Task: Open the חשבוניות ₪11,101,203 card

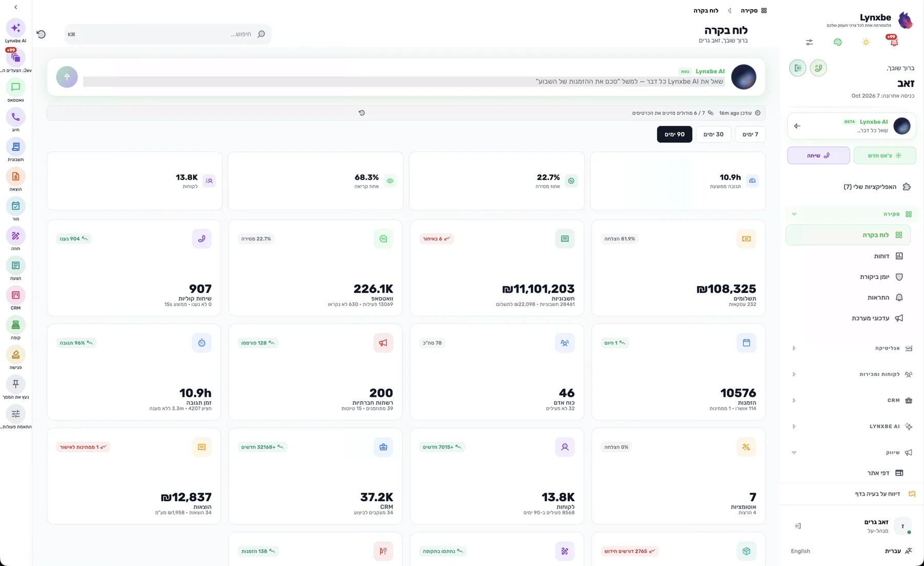Action: (497, 268)
